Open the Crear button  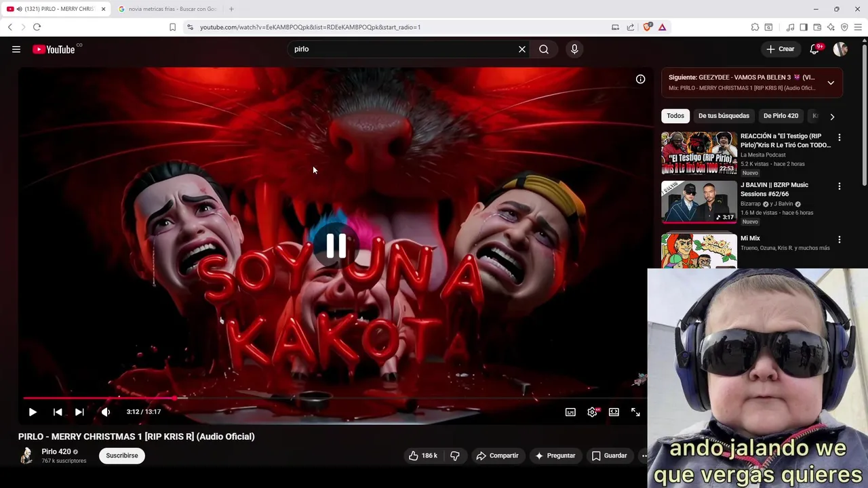point(781,49)
